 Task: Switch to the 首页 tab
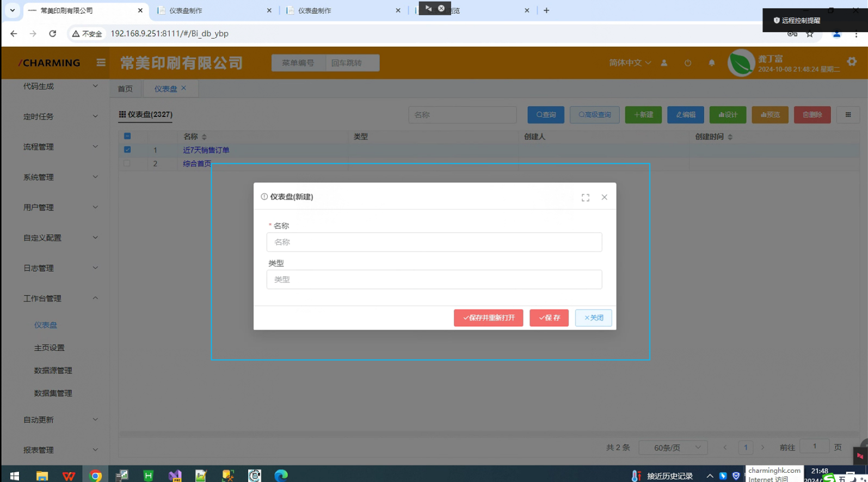click(x=125, y=89)
